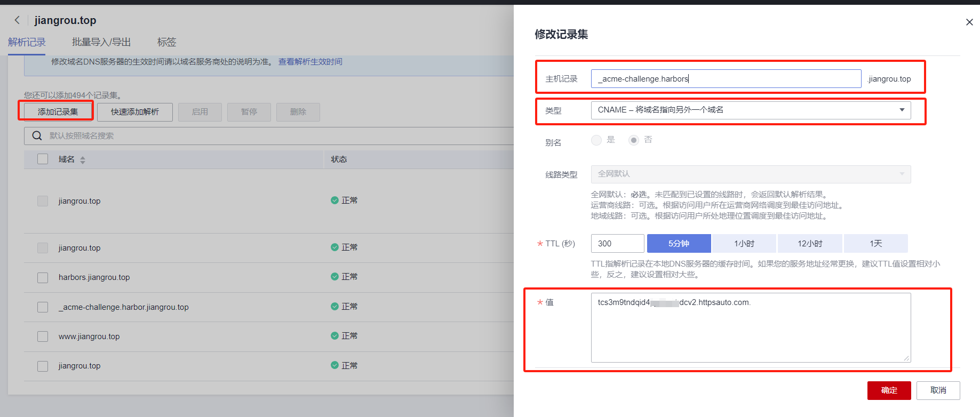Switch to 批量导入/导出 tab
This screenshot has width=980, height=417.
[x=101, y=42]
